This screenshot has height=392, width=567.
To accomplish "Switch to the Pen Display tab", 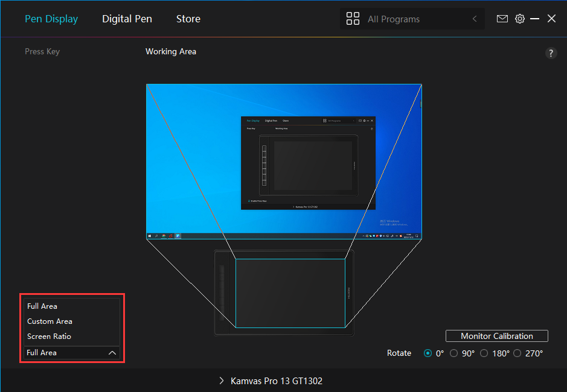I will [51, 19].
